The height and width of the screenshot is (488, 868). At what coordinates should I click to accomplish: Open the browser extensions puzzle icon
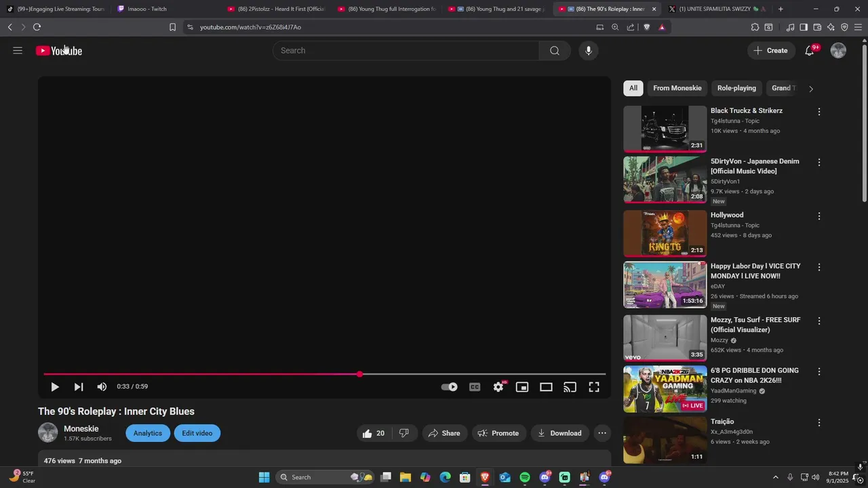[755, 27]
